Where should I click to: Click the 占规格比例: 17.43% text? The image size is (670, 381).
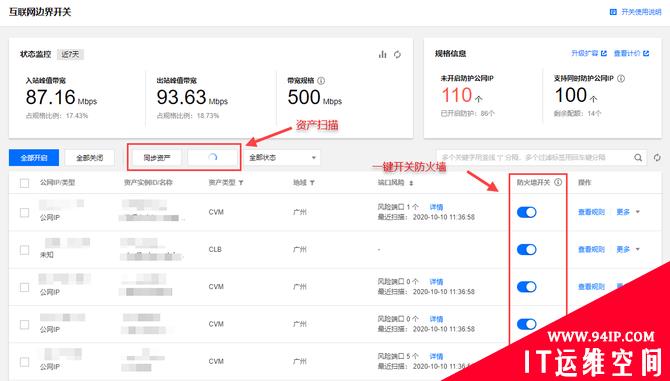pos(56,116)
